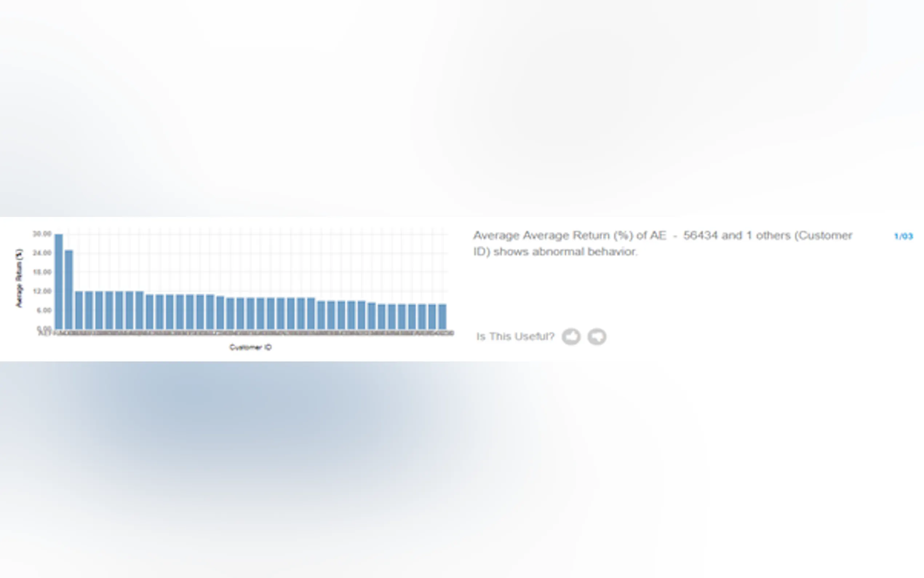Click the 'Is This Useful?' label
The width and height of the screenshot is (924, 578).
[x=515, y=336]
